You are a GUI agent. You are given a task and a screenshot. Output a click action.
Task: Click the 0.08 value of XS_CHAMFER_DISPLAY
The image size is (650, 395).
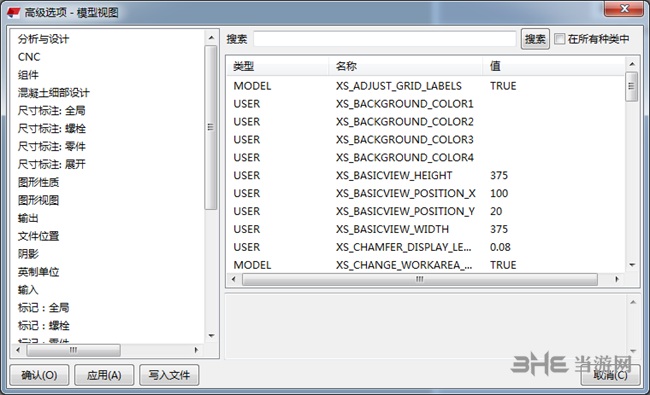tap(500, 247)
